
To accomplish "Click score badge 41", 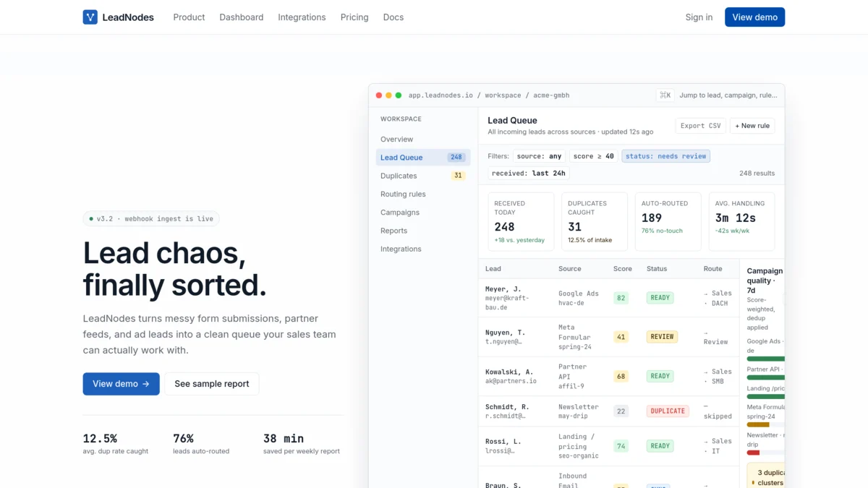I will [621, 337].
